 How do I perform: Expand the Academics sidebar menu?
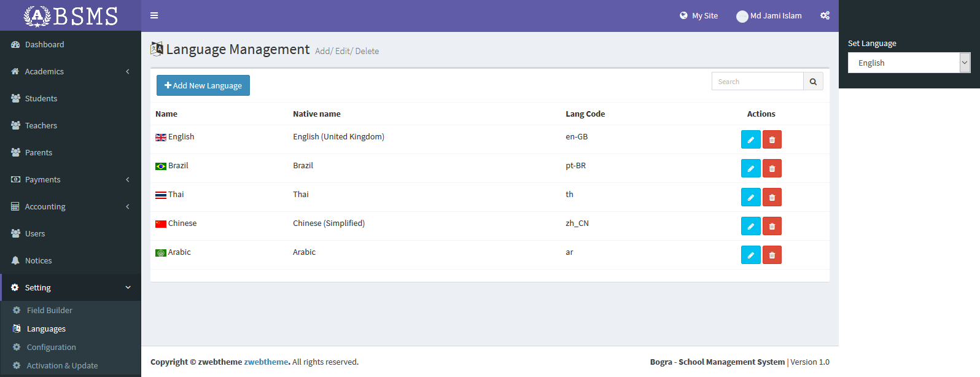coord(71,72)
